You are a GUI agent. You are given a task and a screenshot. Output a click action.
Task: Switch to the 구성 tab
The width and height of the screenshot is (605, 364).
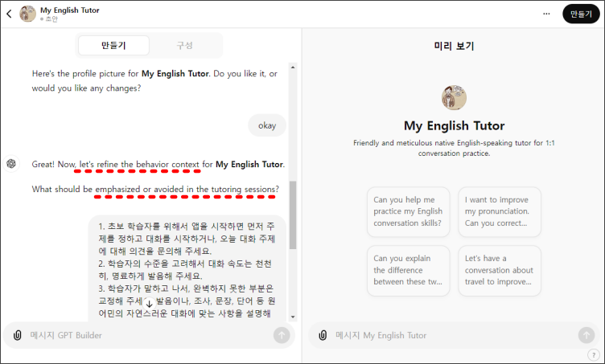(x=185, y=46)
